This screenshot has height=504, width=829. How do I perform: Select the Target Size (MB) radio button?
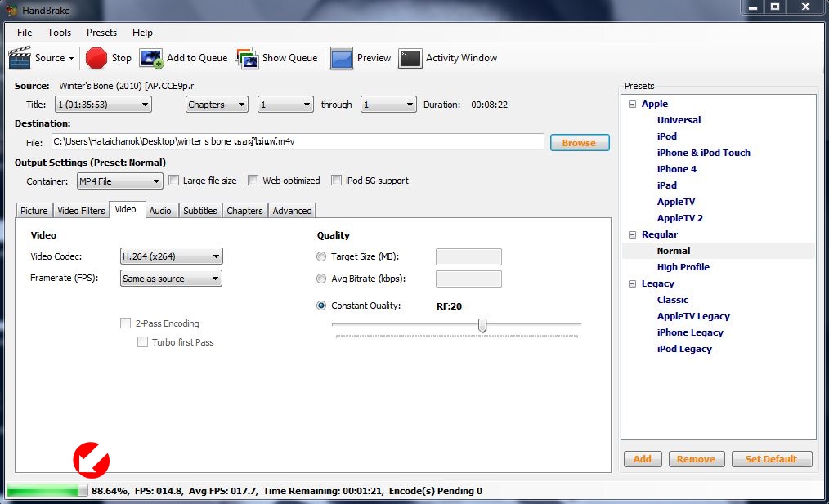(321, 256)
